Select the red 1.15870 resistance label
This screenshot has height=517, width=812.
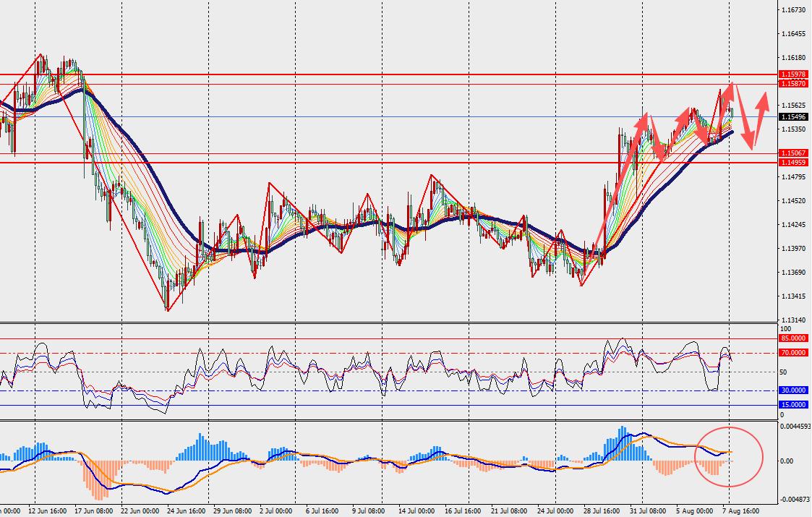pyautogui.click(x=793, y=83)
